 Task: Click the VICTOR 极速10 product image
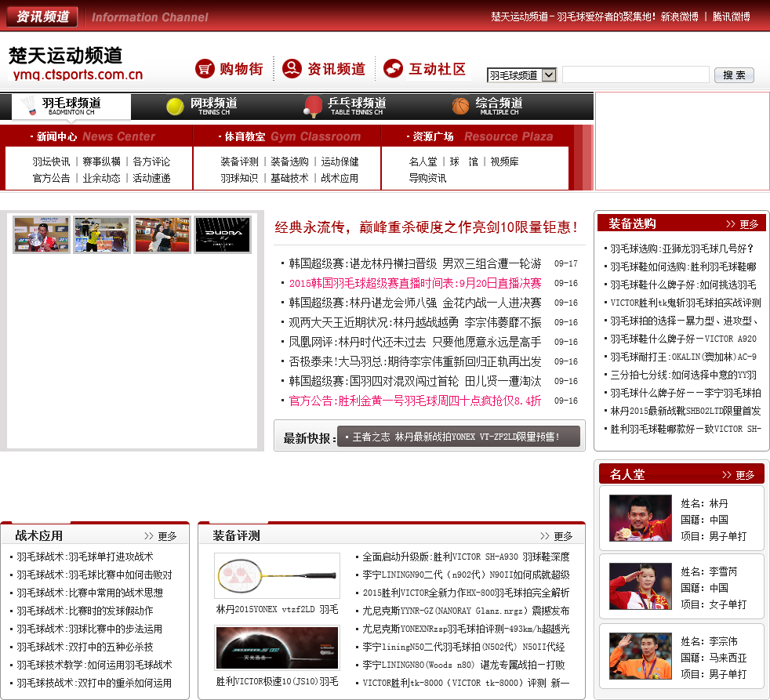[x=277, y=647]
